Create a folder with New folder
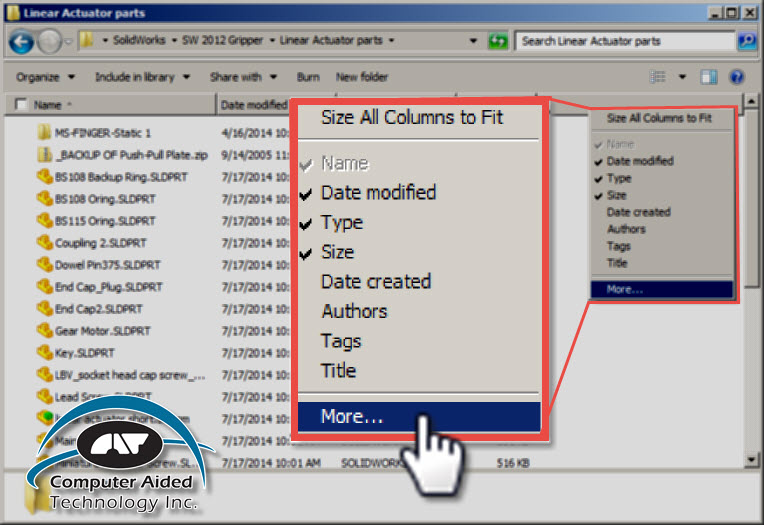 pyautogui.click(x=362, y=77)
